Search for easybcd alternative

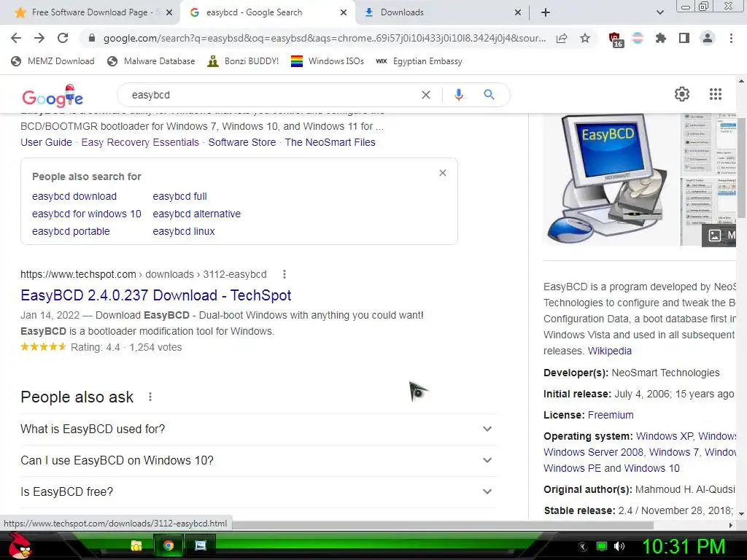pos(197,214)
